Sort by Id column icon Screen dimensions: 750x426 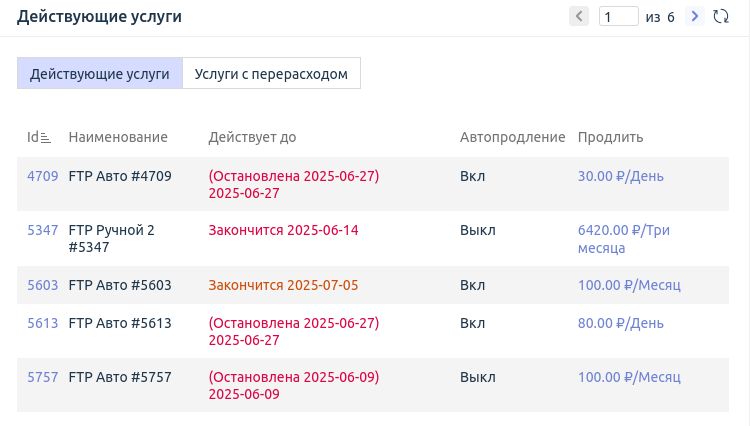tap(46, 138)
